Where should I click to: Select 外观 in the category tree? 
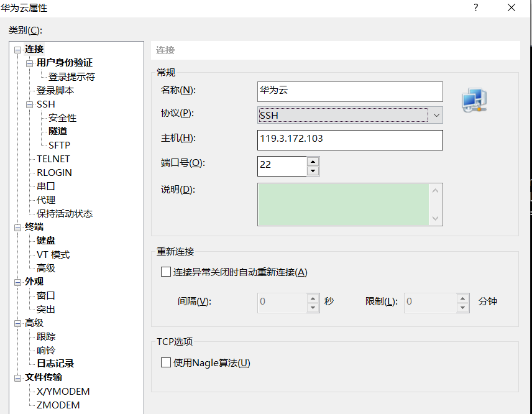click(34, 282)
